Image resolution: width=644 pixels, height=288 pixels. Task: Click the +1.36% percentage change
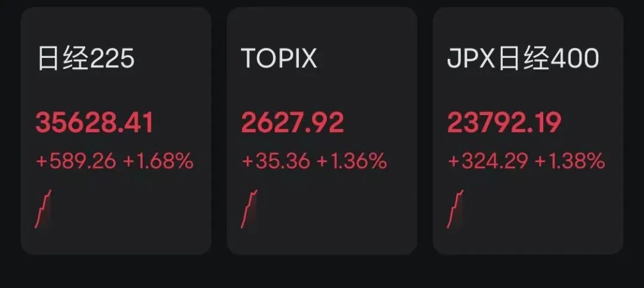[352, 161]
